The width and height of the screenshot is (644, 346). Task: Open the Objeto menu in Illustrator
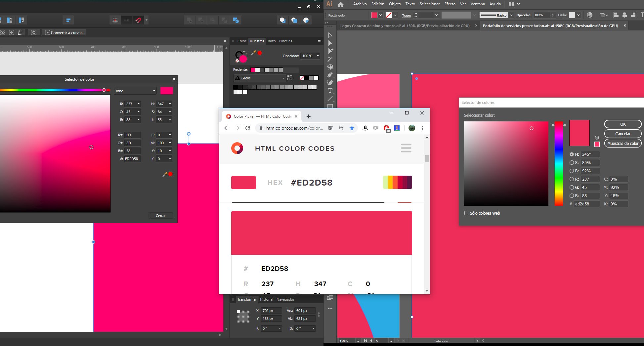point(395,4)
